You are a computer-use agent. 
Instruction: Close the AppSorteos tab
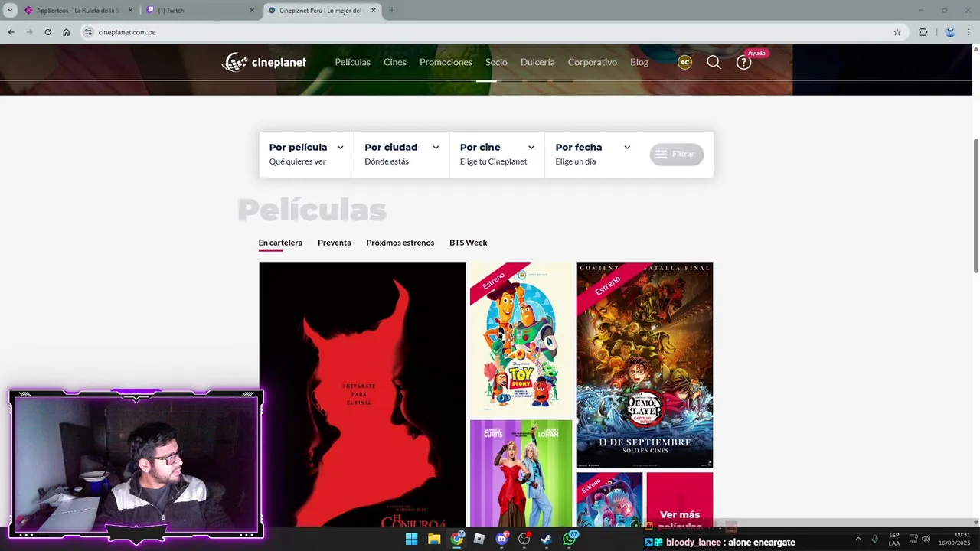pyautogui.click(x=130, y=11)
